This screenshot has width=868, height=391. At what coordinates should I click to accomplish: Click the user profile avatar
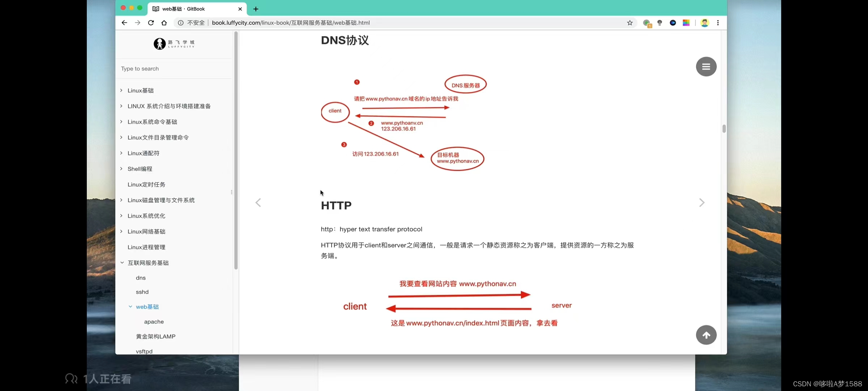coord(705,23)
